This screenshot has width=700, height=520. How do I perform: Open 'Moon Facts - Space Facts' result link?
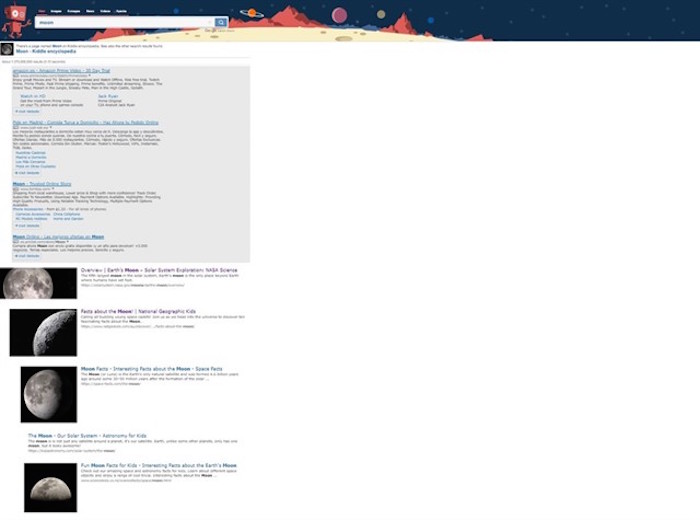click(x=152, y=368)
